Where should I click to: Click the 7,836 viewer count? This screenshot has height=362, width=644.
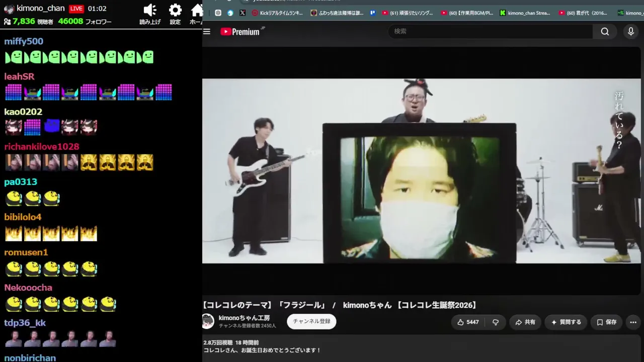tap(24, 21)
